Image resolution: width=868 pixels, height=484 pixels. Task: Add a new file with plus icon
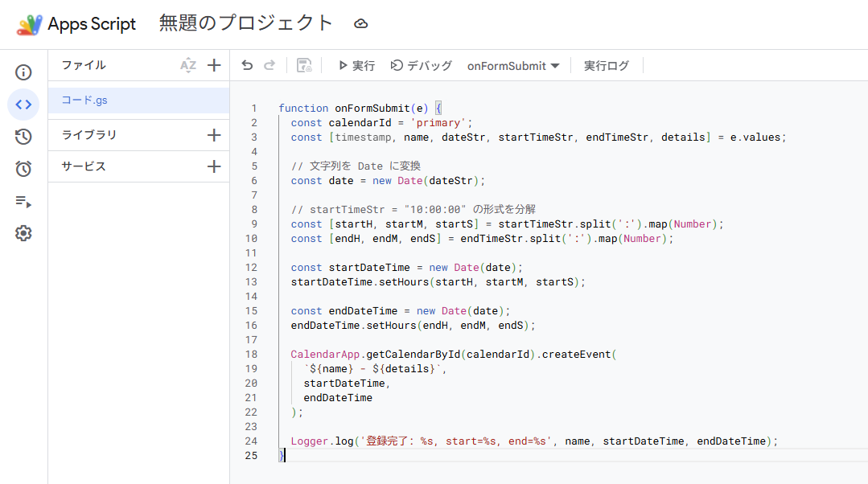(x=214, y=65)
